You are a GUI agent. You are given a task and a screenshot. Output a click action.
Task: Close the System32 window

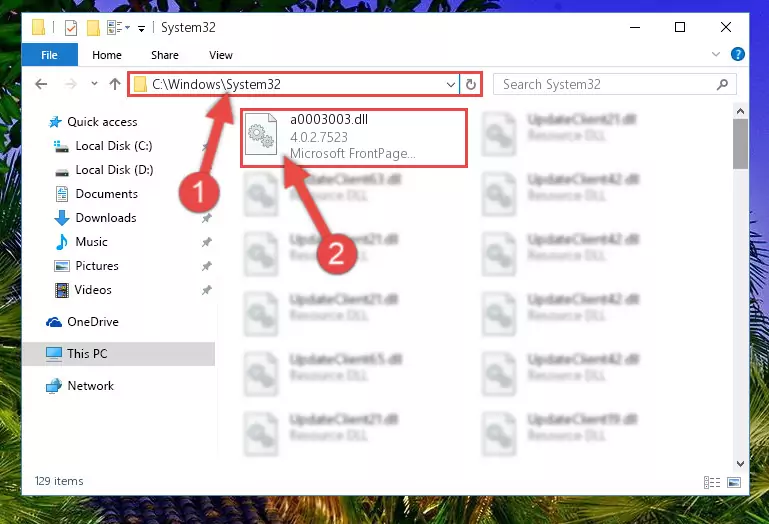point(726,27)
